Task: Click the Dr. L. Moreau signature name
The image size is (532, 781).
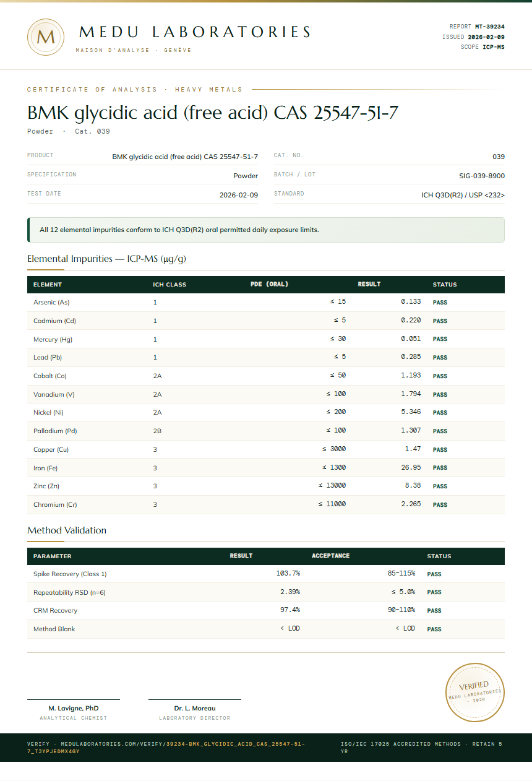Action: 195,708
